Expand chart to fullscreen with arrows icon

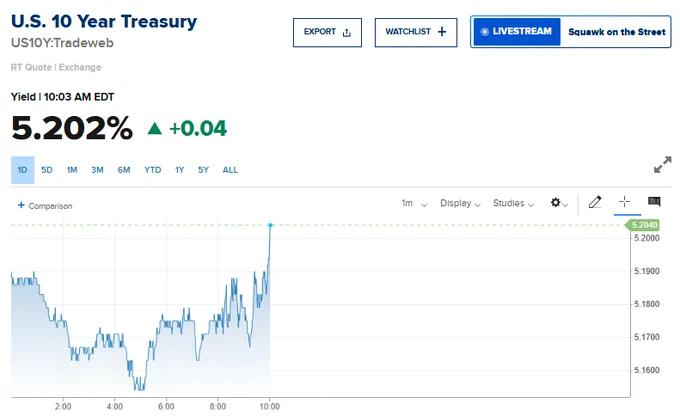click(662, 165)
